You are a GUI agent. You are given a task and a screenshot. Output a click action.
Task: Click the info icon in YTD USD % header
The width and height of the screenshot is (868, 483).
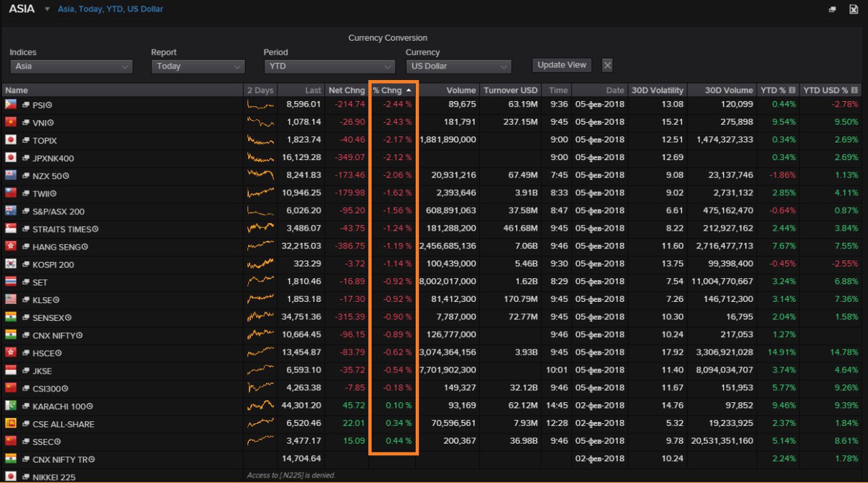coord(854,90)
